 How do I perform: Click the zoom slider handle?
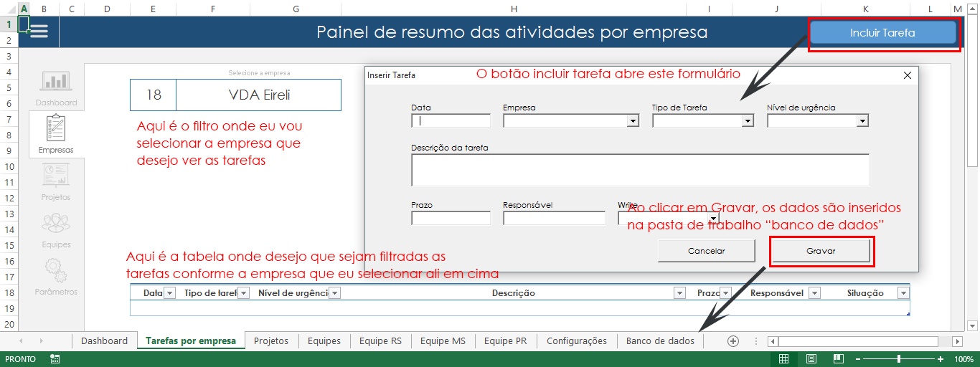pos(897,358)
